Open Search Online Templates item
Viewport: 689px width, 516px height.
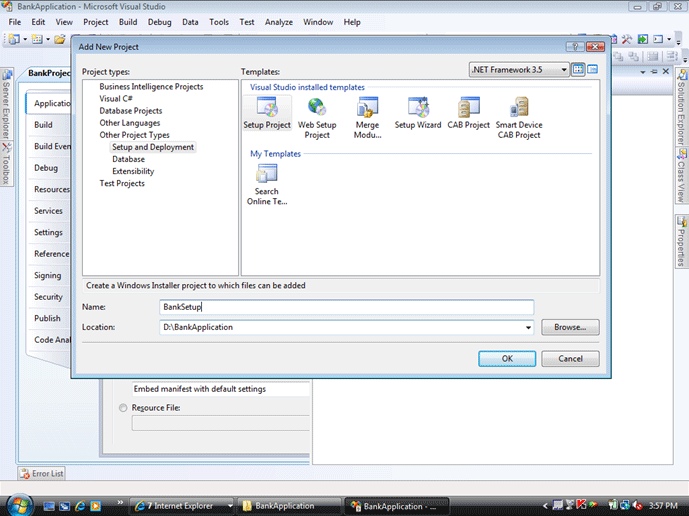coord(267,185)
